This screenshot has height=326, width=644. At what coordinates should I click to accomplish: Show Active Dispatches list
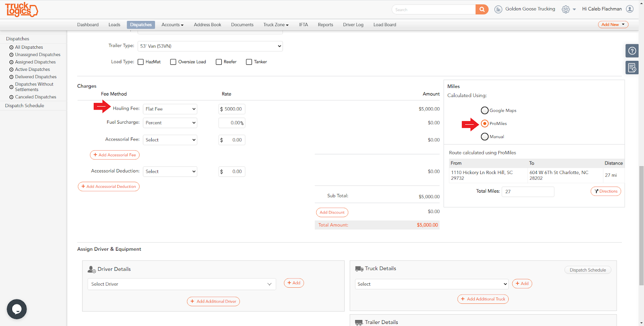coord(33,70)
